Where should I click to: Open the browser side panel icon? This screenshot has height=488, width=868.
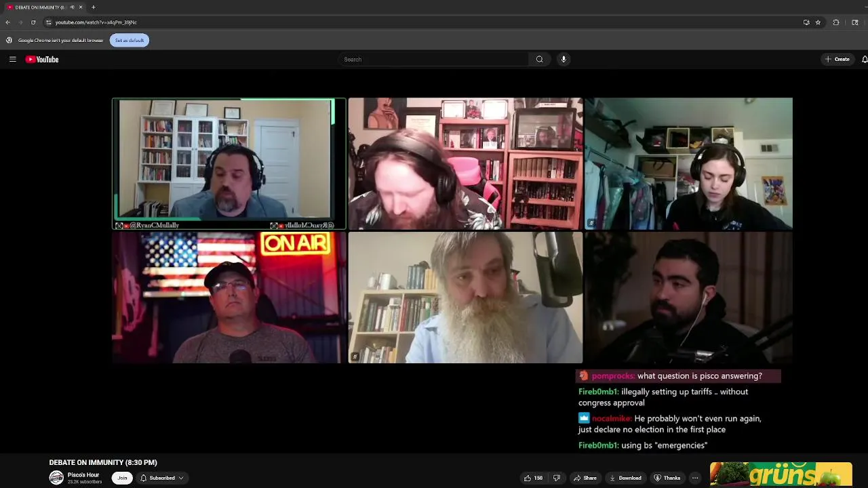[855, 22]
